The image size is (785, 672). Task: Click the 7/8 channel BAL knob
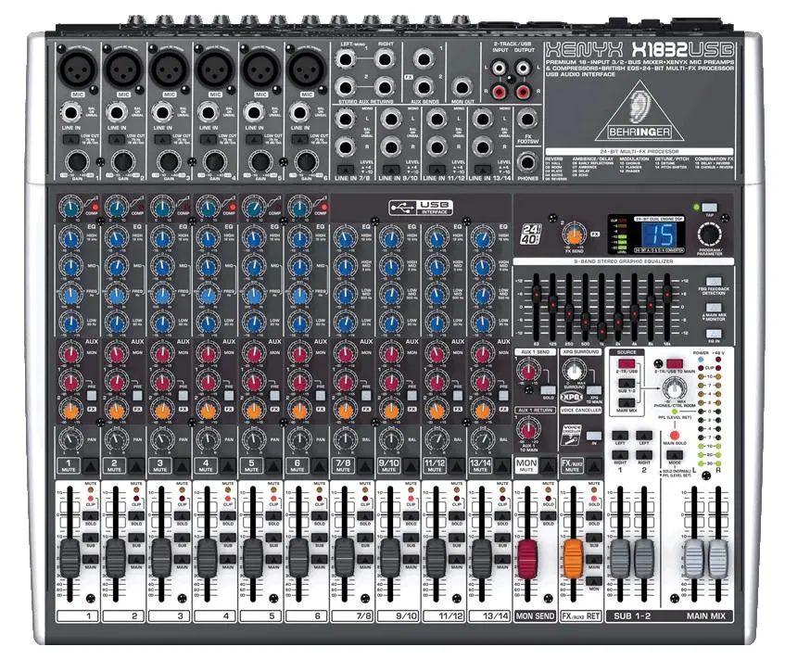tap(346, 439)
